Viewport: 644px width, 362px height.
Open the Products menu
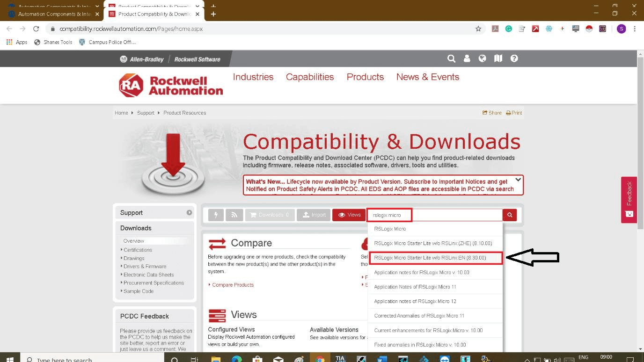(x=365, y=77)
